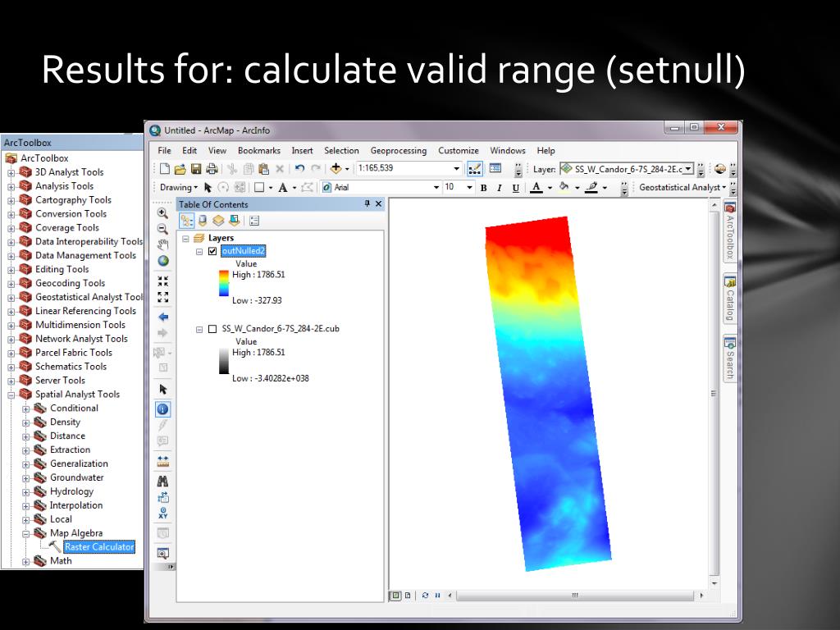The width and height of the screenshot is (840, 630).
Task: Click the Find binoculars icon
Action: click(x=162, y=482)
